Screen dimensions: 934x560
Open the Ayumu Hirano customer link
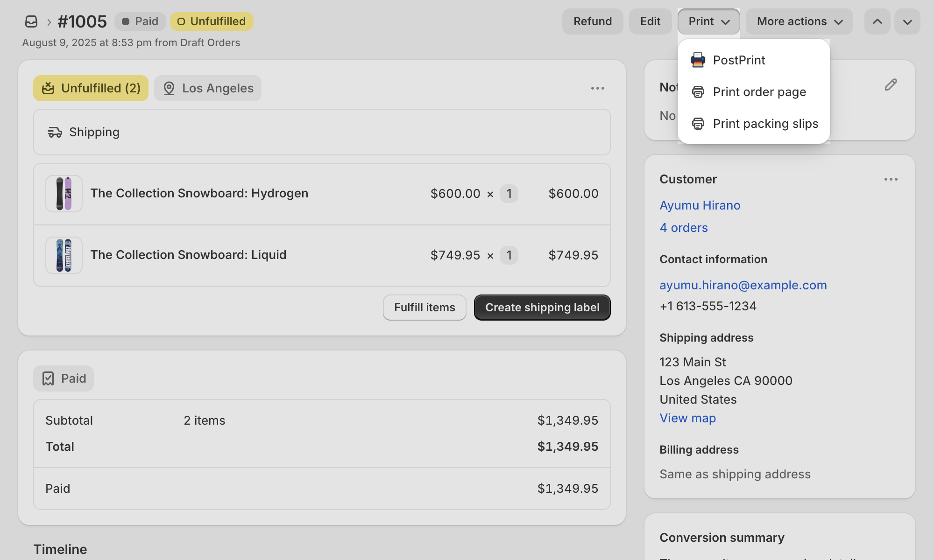(x=700, y=205)
